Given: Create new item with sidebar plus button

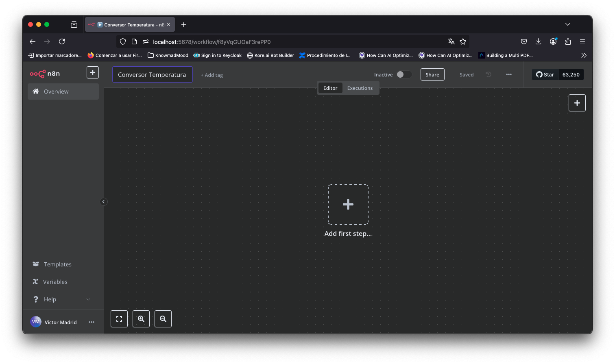Looking at the screenshot, I should click(93, 72).
